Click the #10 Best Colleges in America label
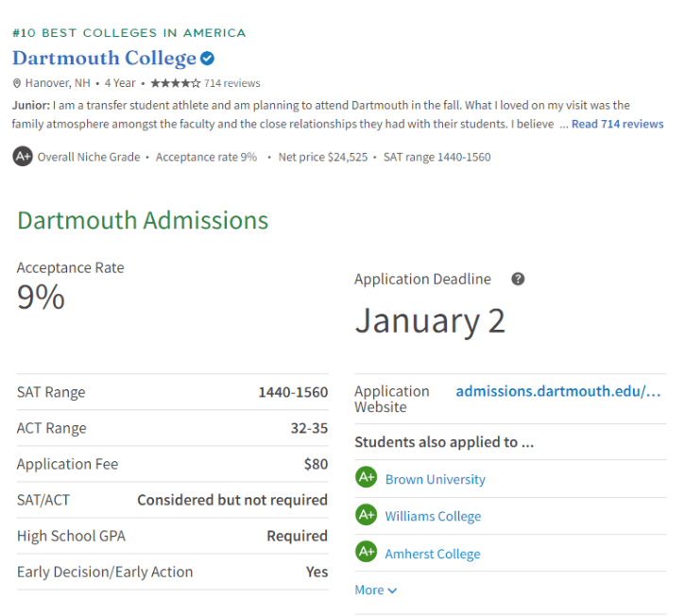This screenshot has width=685, height=616. (x=129, y=33)
